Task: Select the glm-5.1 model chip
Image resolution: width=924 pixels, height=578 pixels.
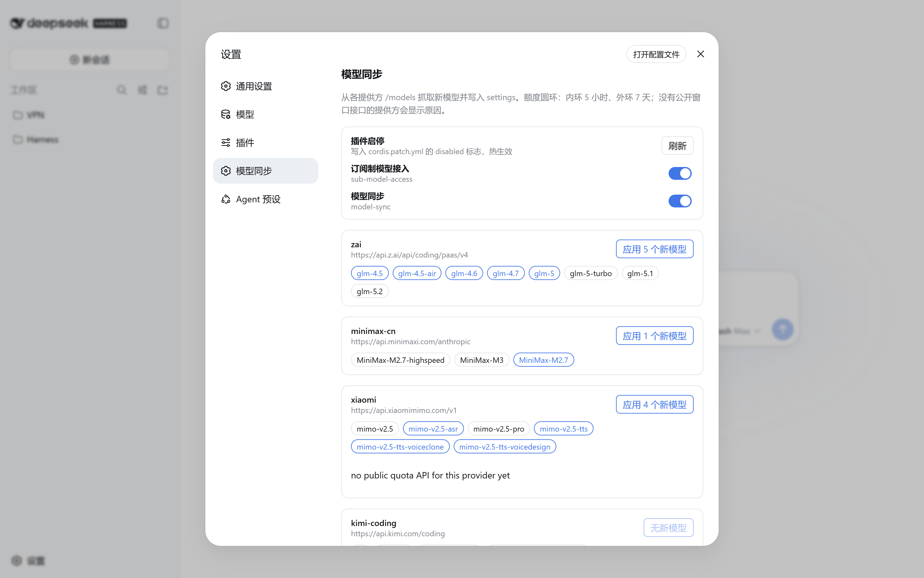Action: pos(640,273)
